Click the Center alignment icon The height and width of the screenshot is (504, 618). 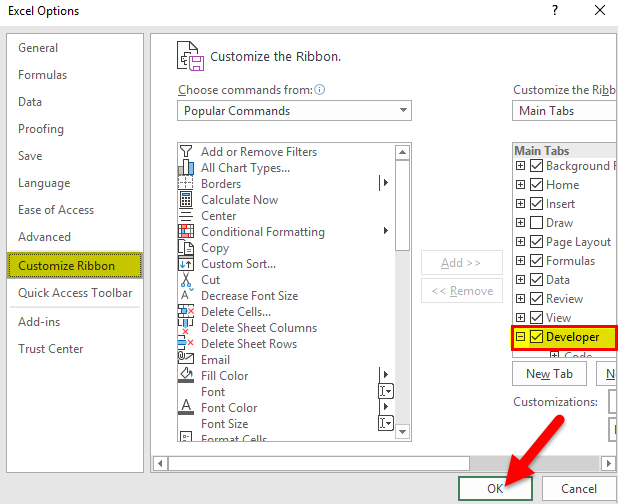[186, 216]
